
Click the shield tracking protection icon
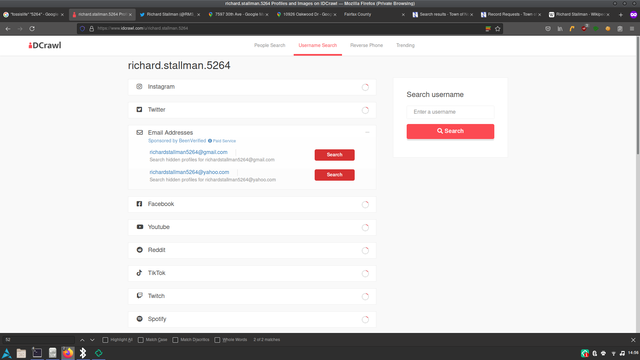coord(82,29)
